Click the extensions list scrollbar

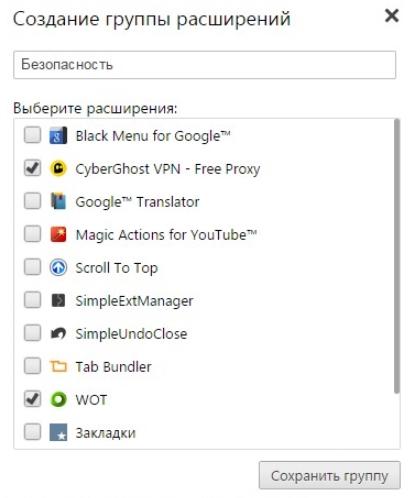point(396,256)
